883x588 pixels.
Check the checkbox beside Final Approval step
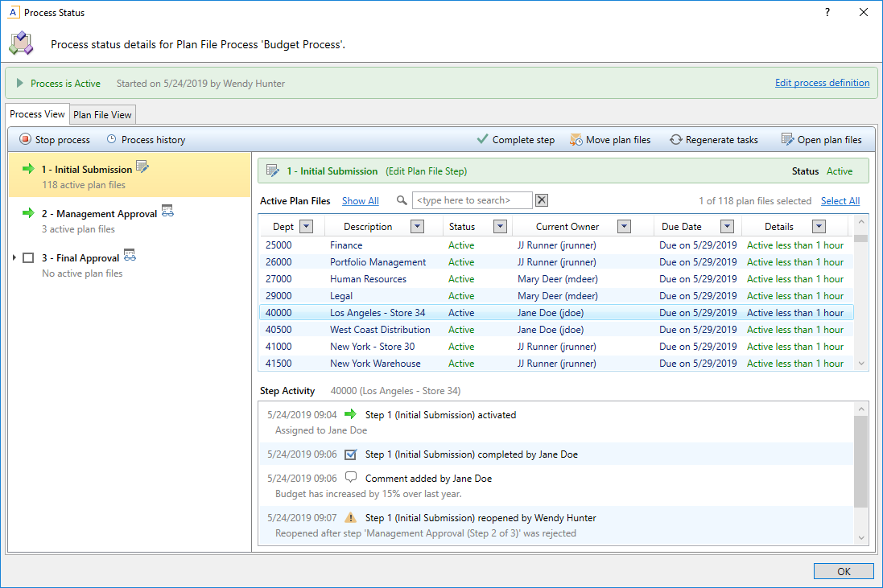30,257
